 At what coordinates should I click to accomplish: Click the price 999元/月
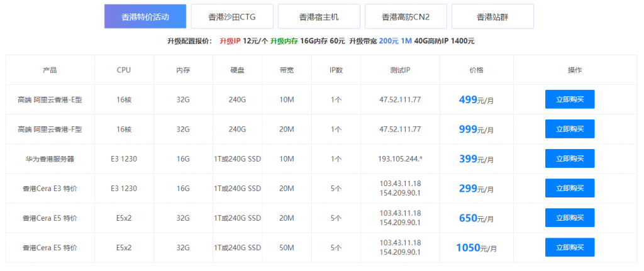click(x=477, y=129)
